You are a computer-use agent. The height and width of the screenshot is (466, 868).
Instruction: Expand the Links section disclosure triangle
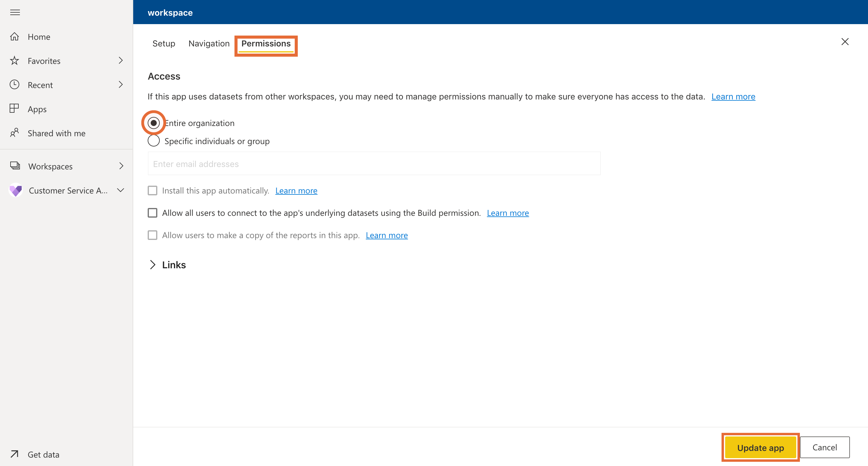pyautogui.click(x=153, y=265)
